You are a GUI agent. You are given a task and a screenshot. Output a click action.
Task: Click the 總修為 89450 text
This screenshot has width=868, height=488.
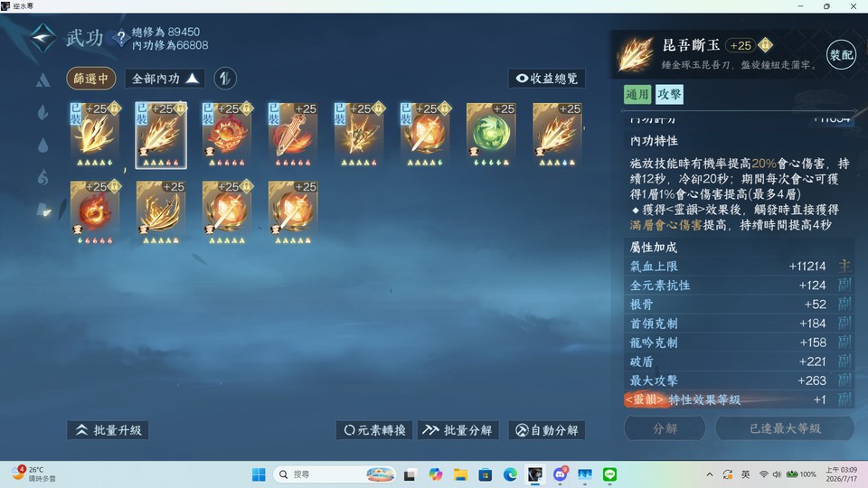166,33
